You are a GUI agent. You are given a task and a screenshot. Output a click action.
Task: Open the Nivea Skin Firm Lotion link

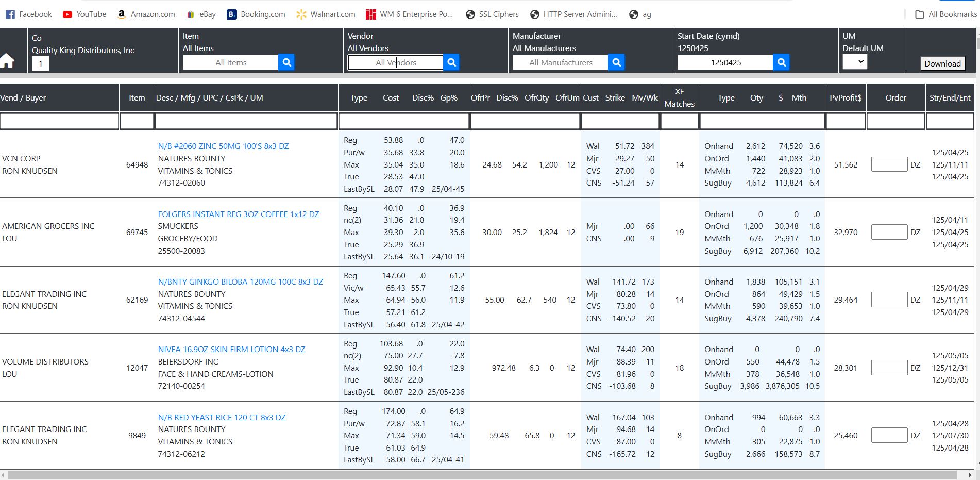231,349
